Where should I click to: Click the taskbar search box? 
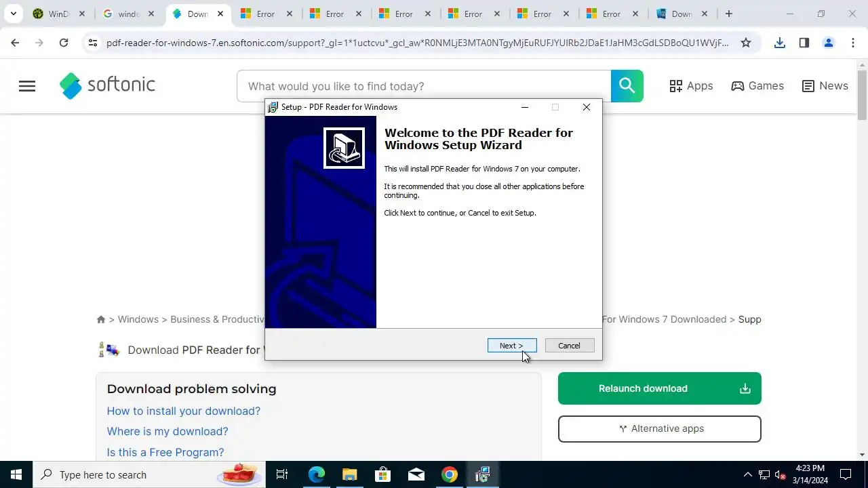(149, 474)
